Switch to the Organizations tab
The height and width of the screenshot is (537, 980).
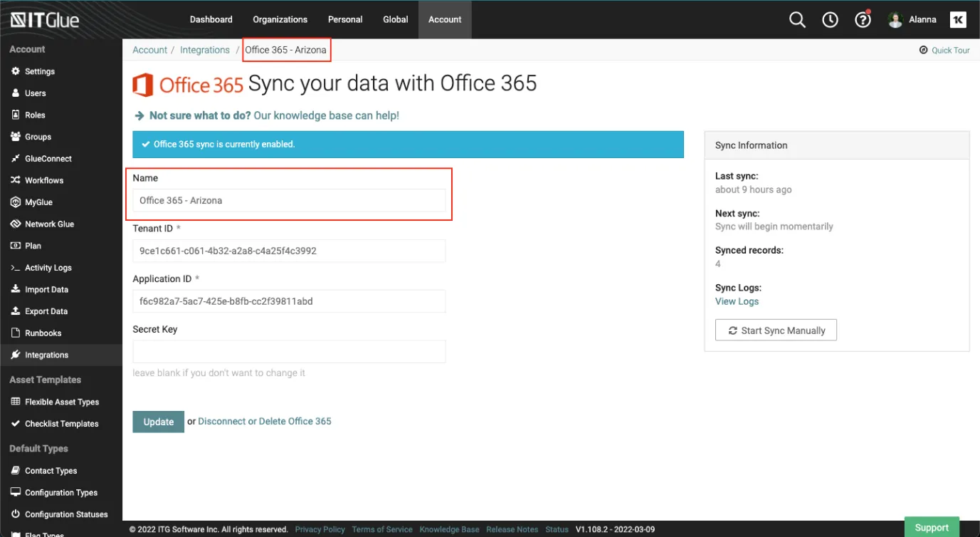coord(280,20)
